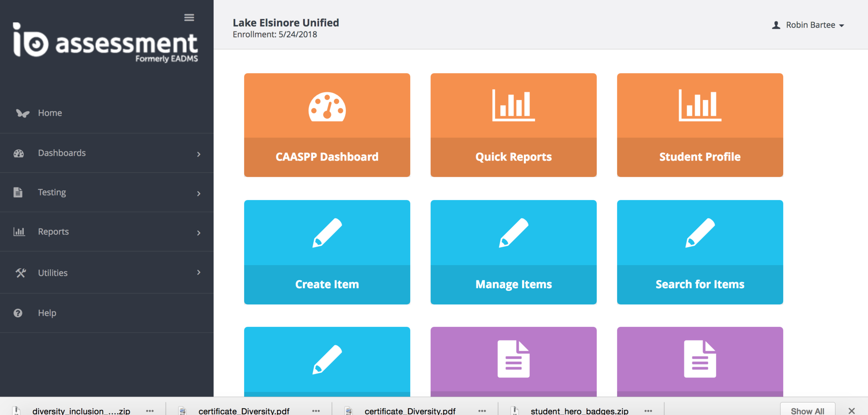Open the Manage Items pencil tile
The height and width of the screenshot is (415, 868).
[513, 252]
